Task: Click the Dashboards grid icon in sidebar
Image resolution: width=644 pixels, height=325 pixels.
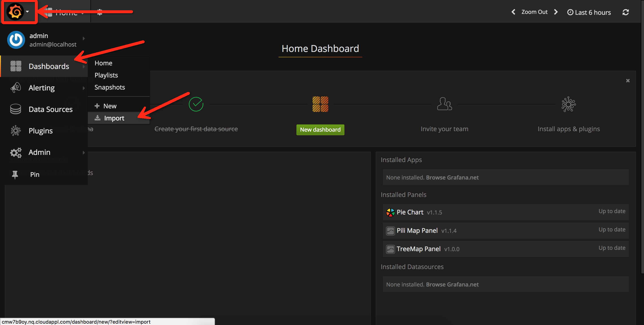Action: click(x=16, y=66)
